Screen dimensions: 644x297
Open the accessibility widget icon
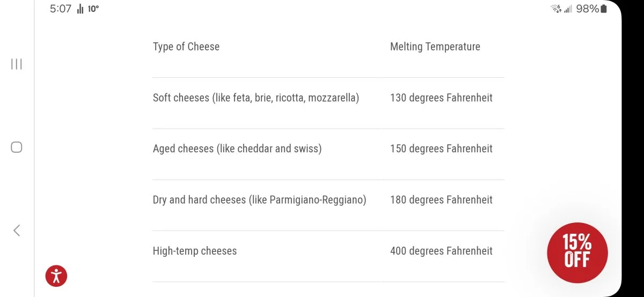click(56, 276)
